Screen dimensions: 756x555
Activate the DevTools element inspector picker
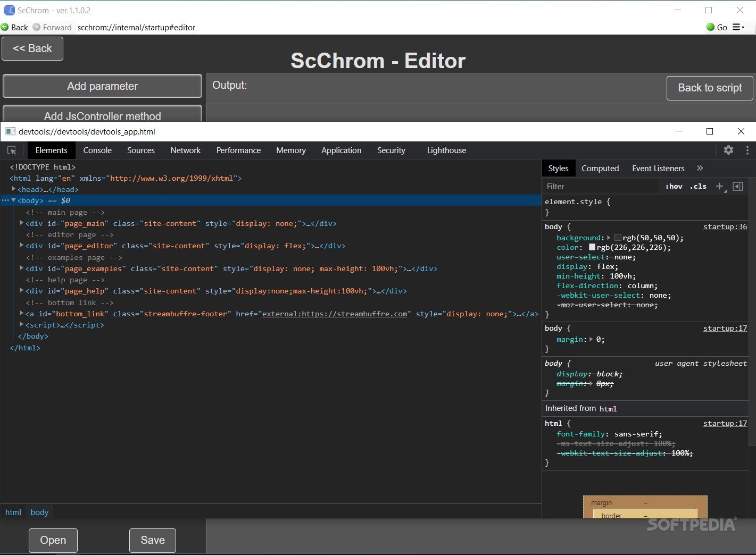pos(12,150)
